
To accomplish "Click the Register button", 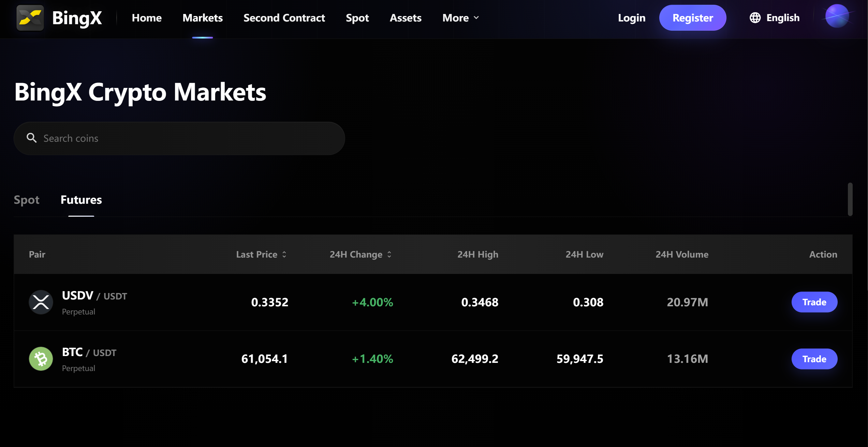I will point(693,18).
